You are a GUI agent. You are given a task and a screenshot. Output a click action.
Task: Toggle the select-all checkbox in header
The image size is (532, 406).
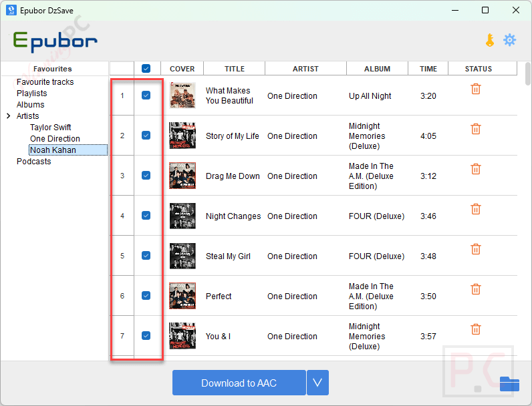(146, 69)
